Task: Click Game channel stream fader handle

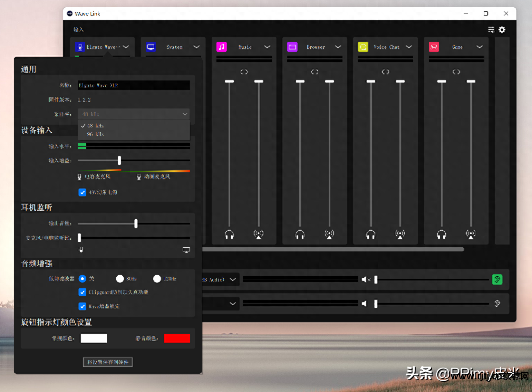Action: (471, 81)
